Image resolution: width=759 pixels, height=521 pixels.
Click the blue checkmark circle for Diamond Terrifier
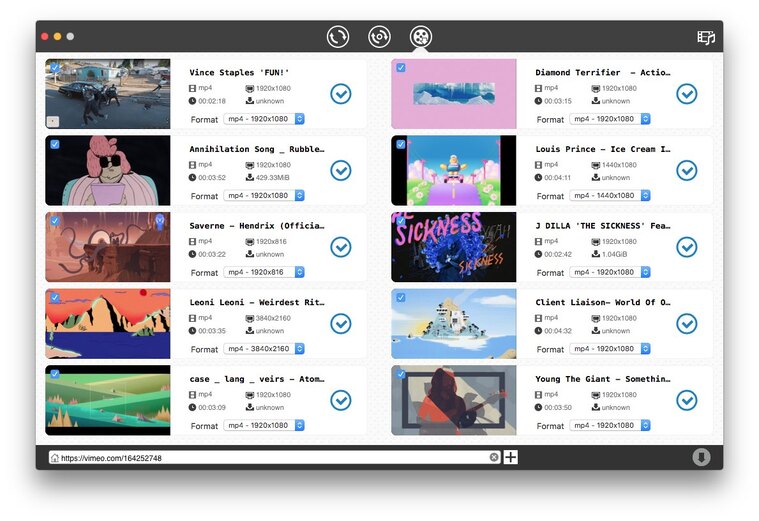pyautogui.click(x=687, y=94)
